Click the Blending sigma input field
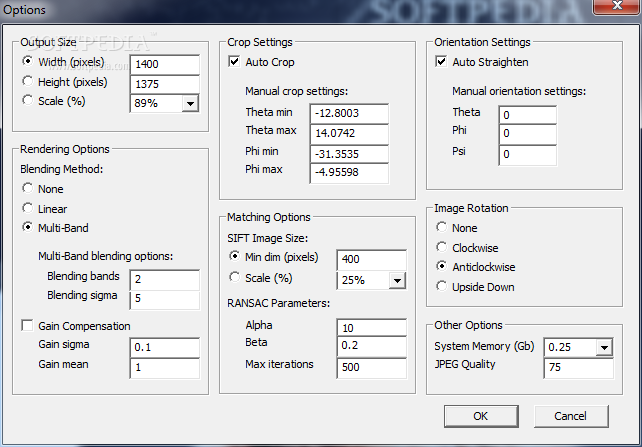This screenshot has height=447, width=642. click(165, 299)
